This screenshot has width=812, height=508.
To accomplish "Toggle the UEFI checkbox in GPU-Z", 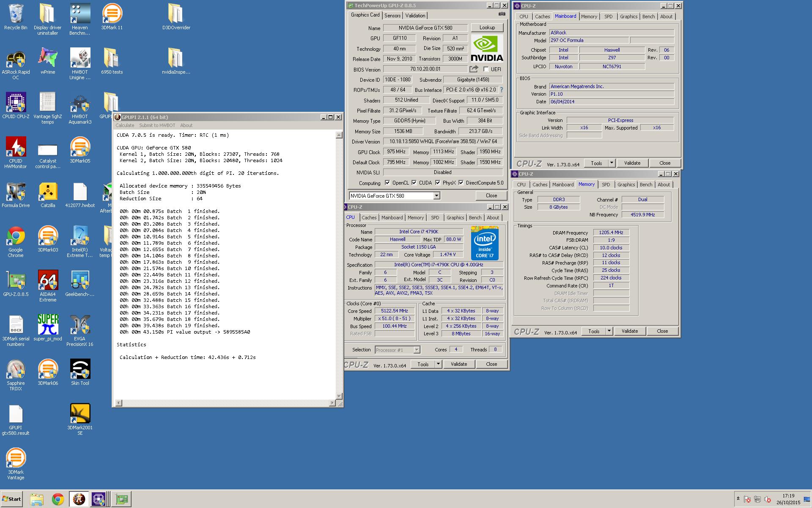I will (x=486, y=69).
